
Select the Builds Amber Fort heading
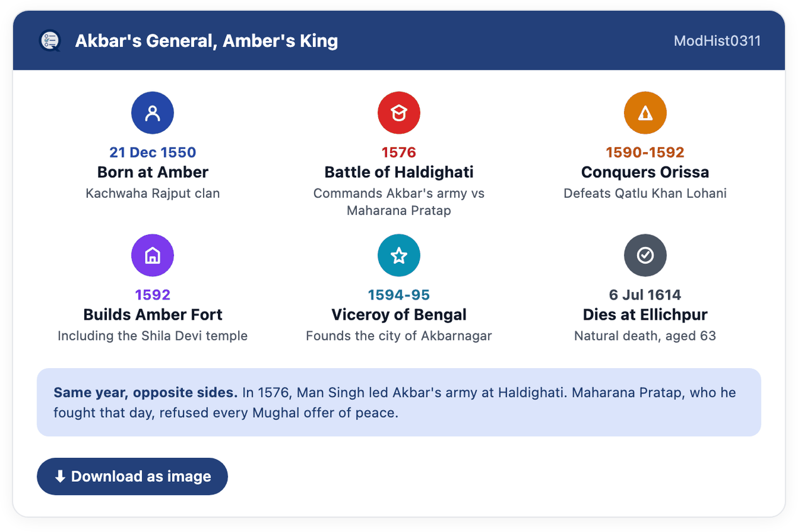[153, 315]
